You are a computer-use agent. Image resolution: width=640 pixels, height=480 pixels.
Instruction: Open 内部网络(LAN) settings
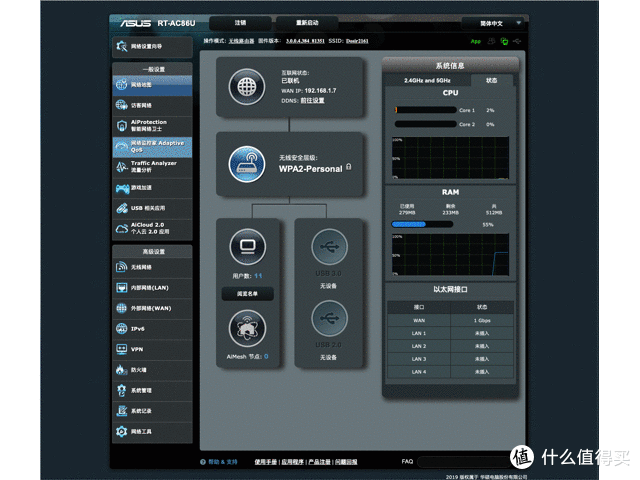[x=152, y=288]
